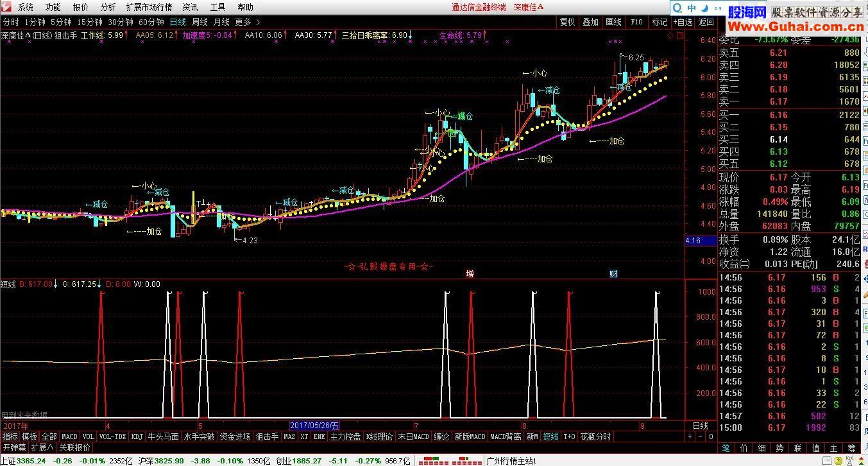Toggle the 中 Chinese input mode icon
Image resolution: width=868 pixels, height=466 pixels.
pos(692,8)
